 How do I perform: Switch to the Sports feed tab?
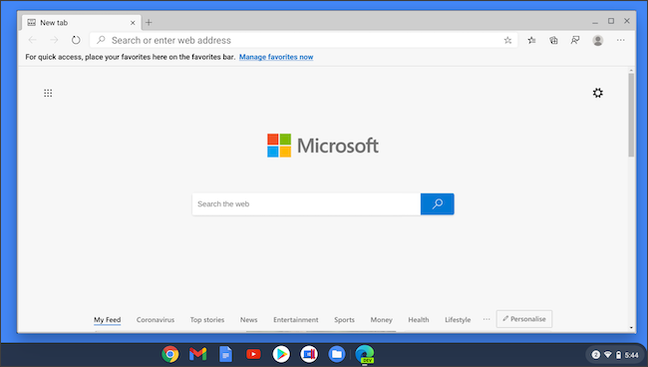(x=344, y=319)
